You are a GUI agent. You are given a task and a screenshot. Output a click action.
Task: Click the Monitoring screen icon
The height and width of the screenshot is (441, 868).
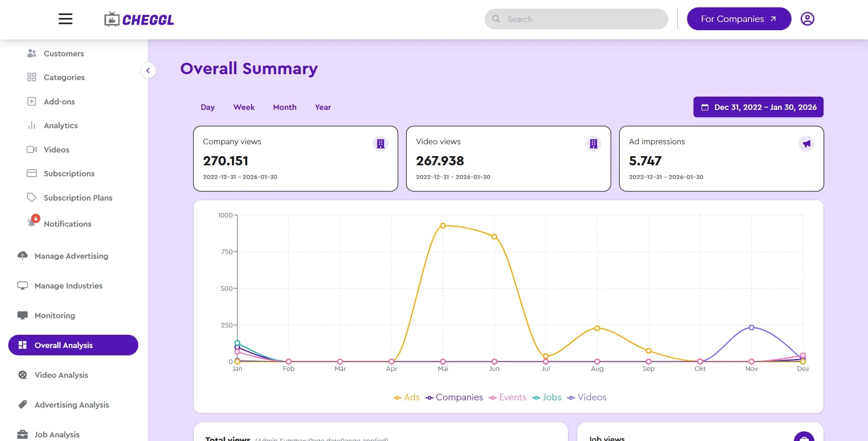pyautogui.click(x=22, y=315)
